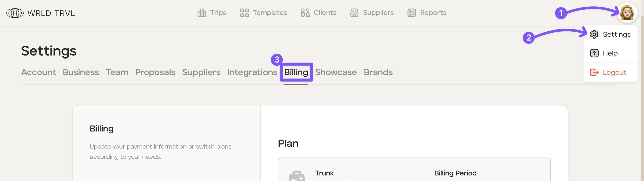The width and height of the screenshot is (644, 181).
Task: Click the Clients people icon
Action: (305, 13)
